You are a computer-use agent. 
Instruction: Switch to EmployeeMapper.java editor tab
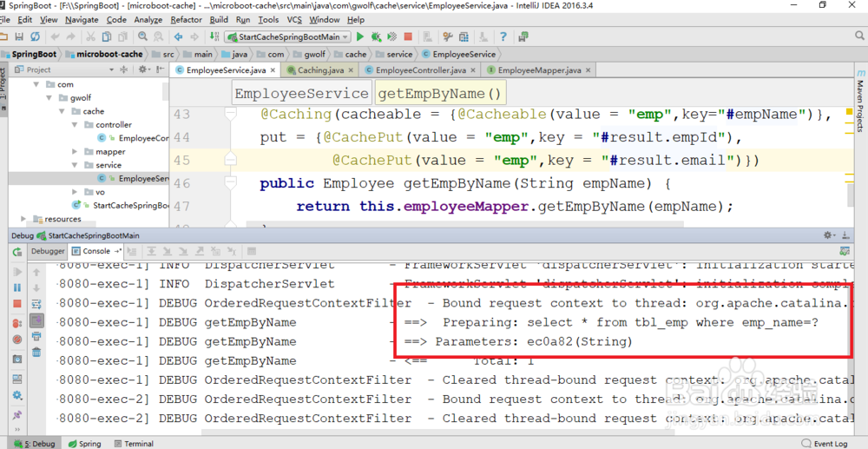pos(539,70)
